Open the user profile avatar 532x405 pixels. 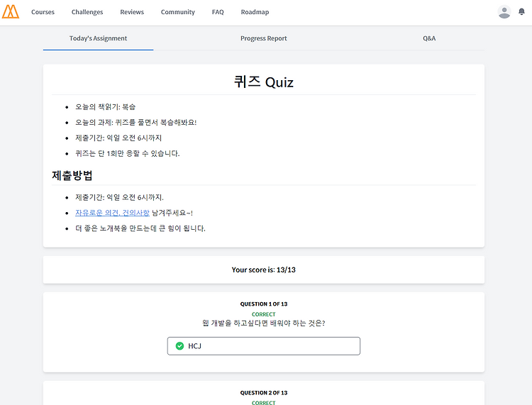[504, 12]
